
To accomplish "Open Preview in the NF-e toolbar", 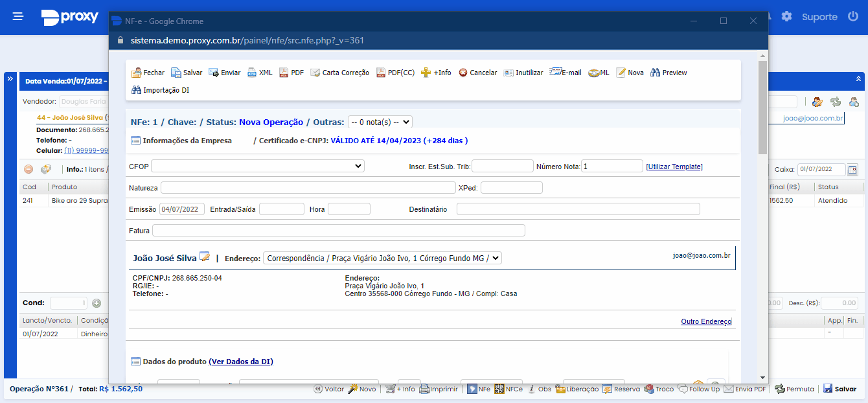I will 668,73.
